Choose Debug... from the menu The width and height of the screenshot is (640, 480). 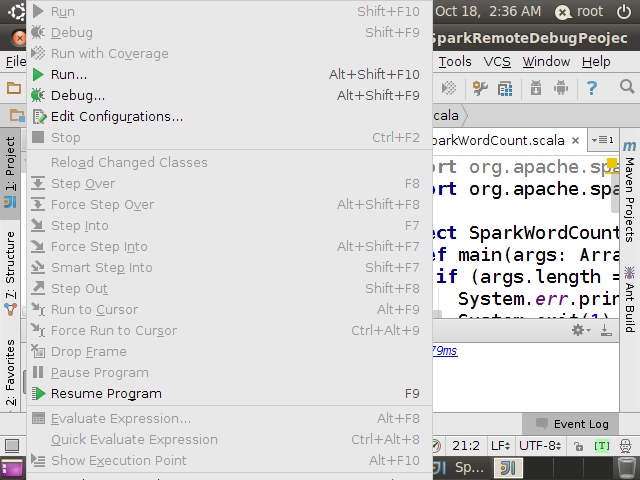pyautogui.click(x=229, y=96)
